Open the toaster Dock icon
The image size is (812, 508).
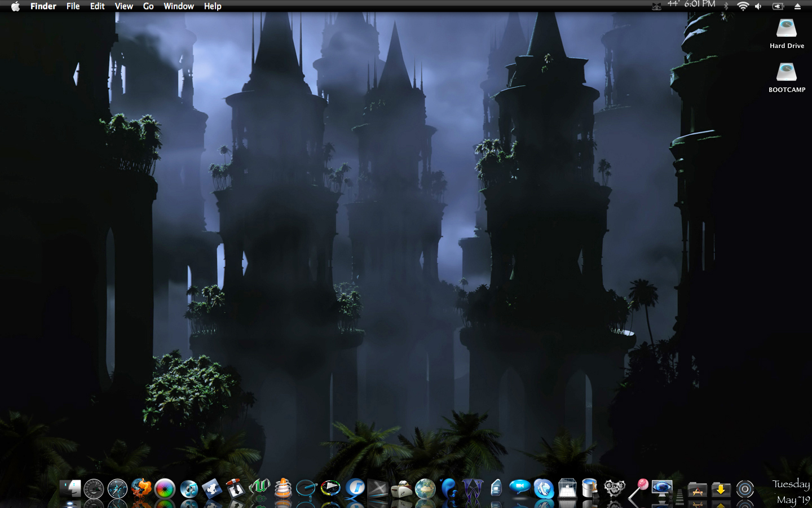coord(401,489)
